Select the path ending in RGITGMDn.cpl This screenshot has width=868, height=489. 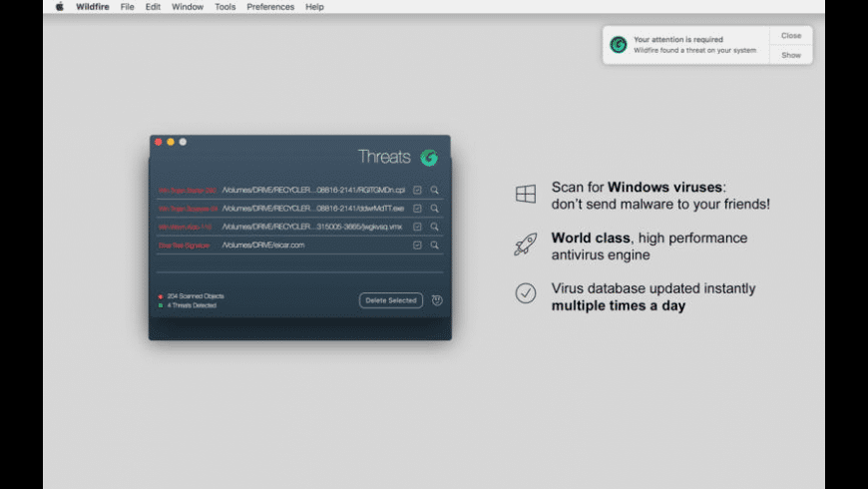pyautogui.click(x=313, y=190)
